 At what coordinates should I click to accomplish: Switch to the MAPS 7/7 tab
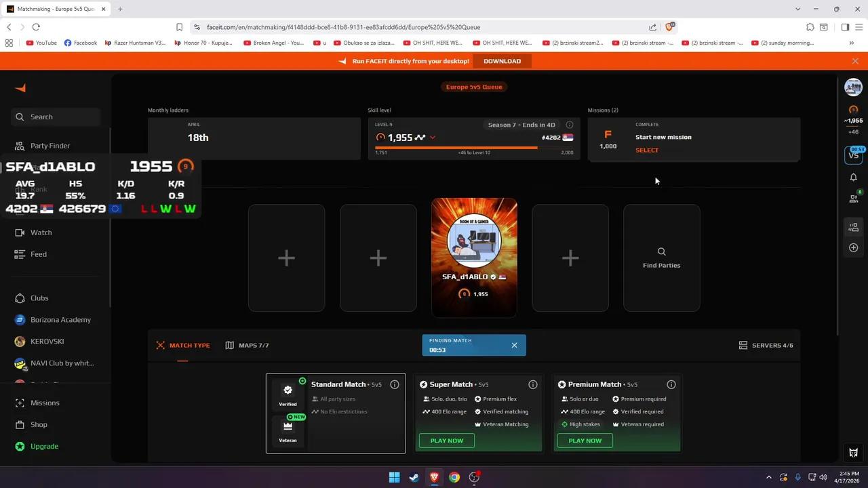point(248,345)
